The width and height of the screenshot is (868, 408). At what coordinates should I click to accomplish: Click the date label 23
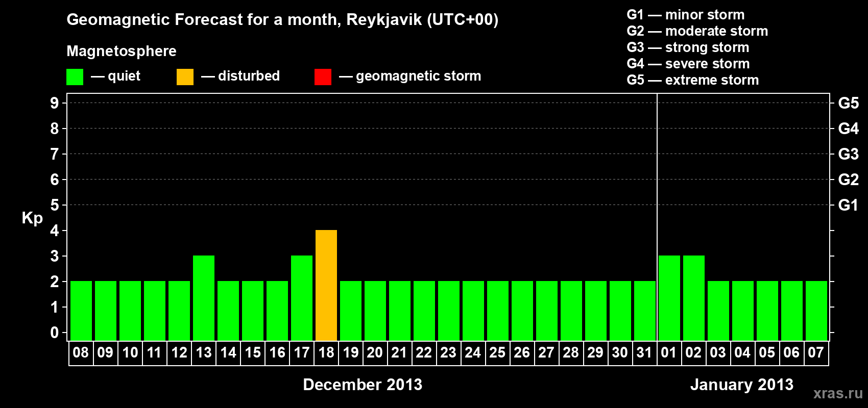448,352
